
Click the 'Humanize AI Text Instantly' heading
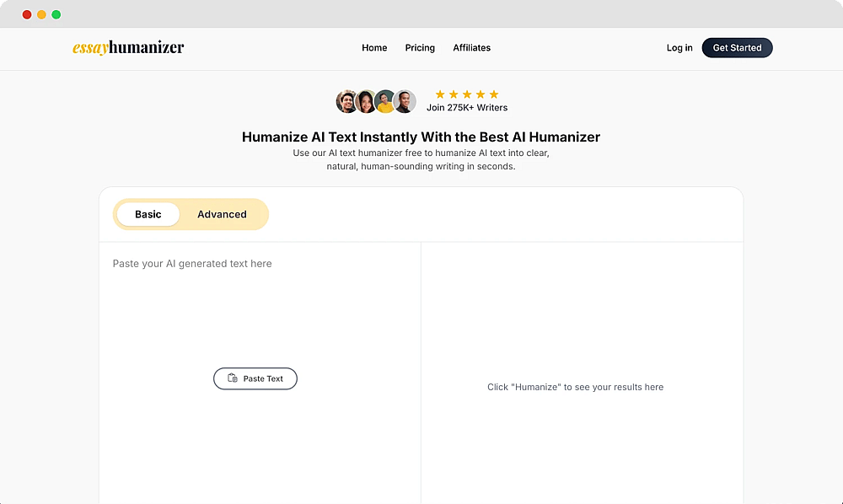pos(421,137)
